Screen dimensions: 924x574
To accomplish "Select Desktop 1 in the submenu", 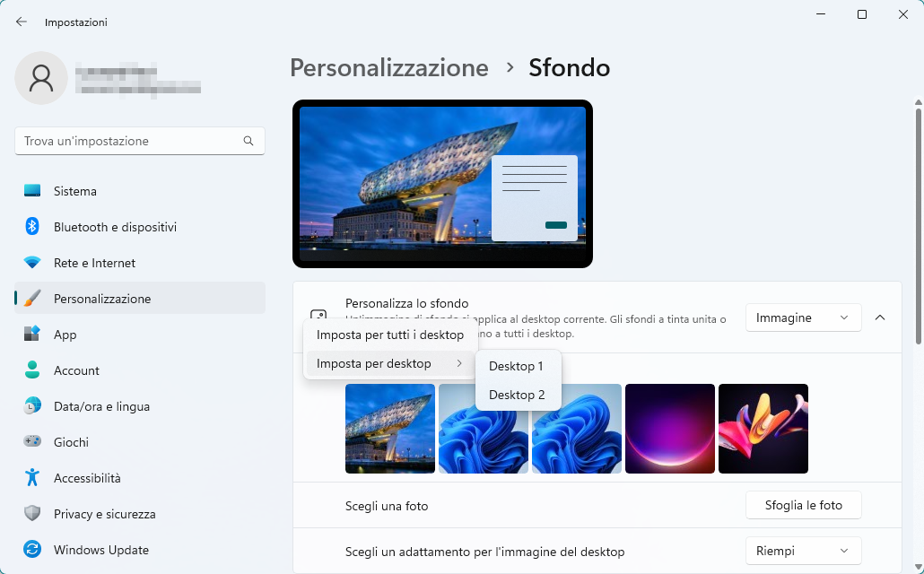I will coord(516,366).
